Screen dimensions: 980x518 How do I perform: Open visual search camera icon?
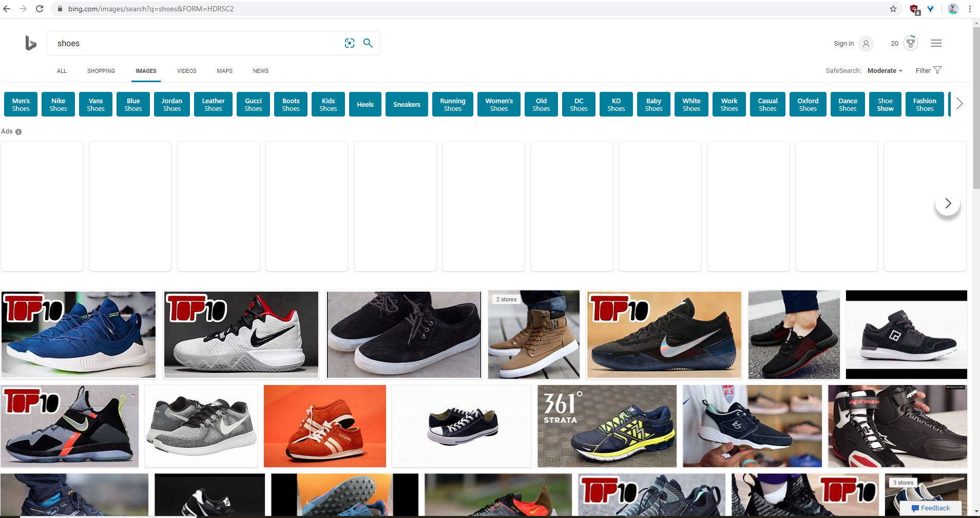[350, 43]
